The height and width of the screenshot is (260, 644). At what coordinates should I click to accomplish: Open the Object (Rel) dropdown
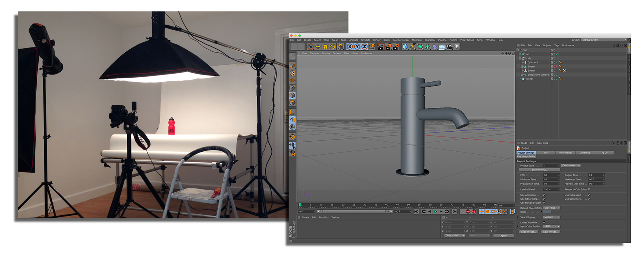[x=454, y=236]
